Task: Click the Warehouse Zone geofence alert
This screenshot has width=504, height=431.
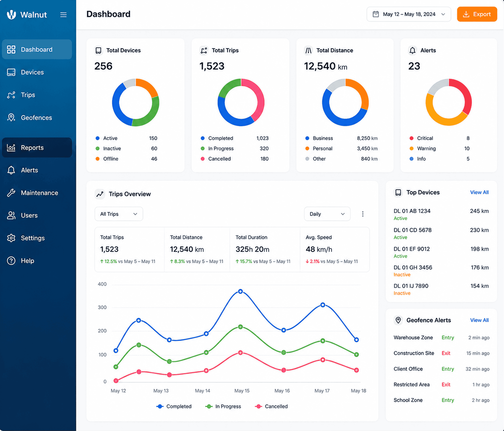Action: coord(441,337)
